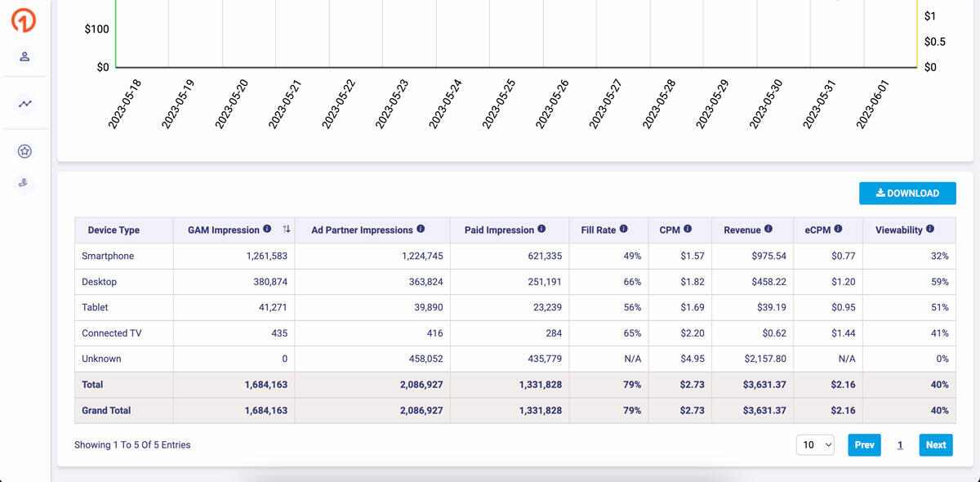The height and width of the screenshot is (482, 980).
Task: Open the user profile sidebar icon
Action: [24, 59]
